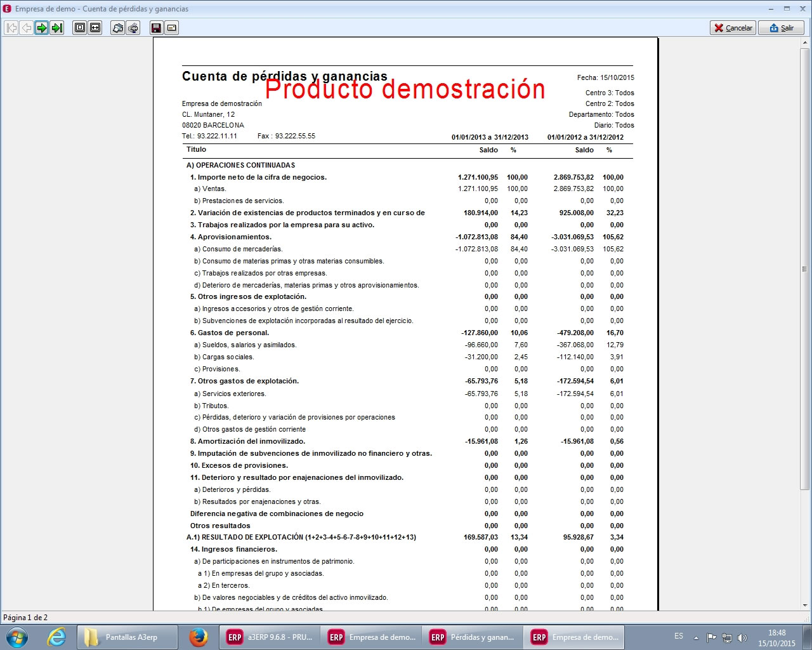This screenshot has height=650, width=812.
Task: Switch to Pérdidas y ganan... taskbar window
Action: point(473,637)
